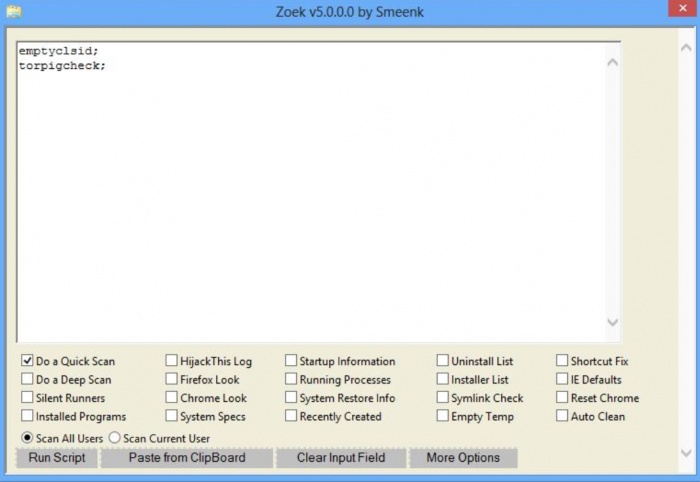Select Scan Current User radio button
This screenshot has width=700, height=482.
[x=115, y=438]
